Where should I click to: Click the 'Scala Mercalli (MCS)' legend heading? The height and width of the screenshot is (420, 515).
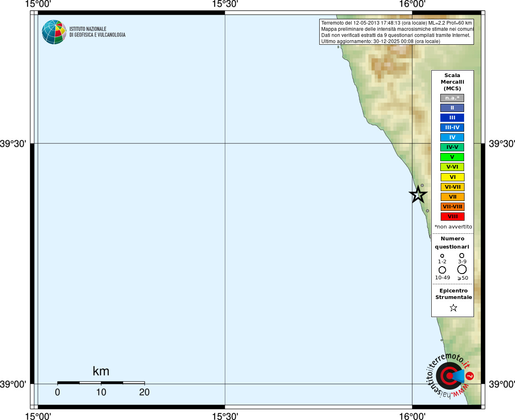point(452,82)
